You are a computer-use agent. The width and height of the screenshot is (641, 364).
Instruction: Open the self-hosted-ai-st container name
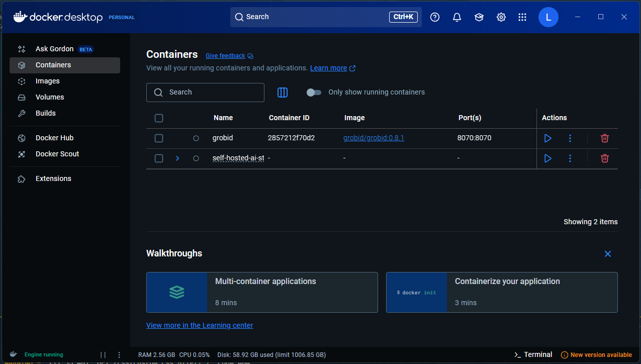[x=238, y=158]
